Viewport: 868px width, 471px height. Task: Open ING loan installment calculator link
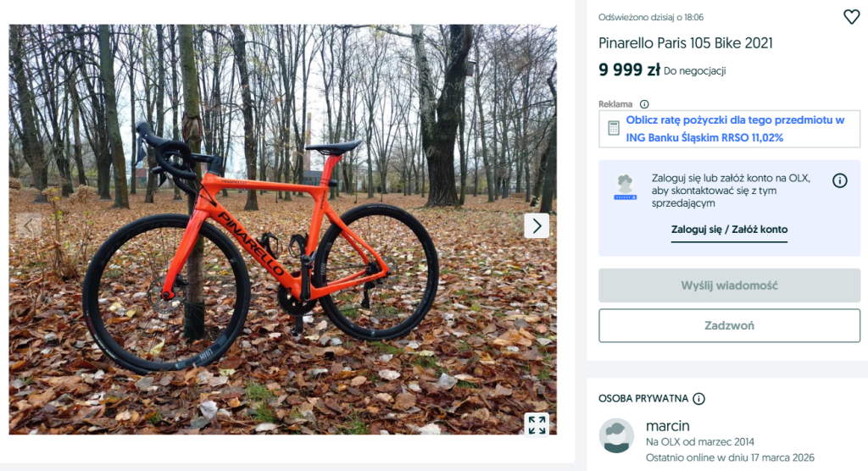point(735,129)
